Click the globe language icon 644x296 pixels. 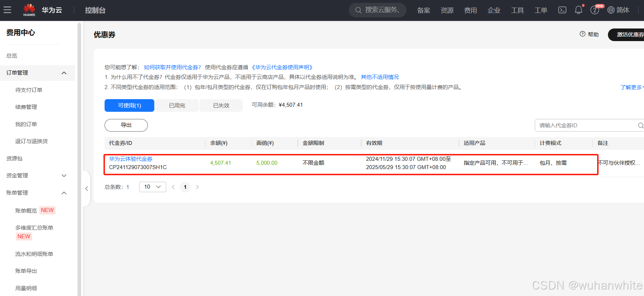pyautogui.click(x=611, y=10)
